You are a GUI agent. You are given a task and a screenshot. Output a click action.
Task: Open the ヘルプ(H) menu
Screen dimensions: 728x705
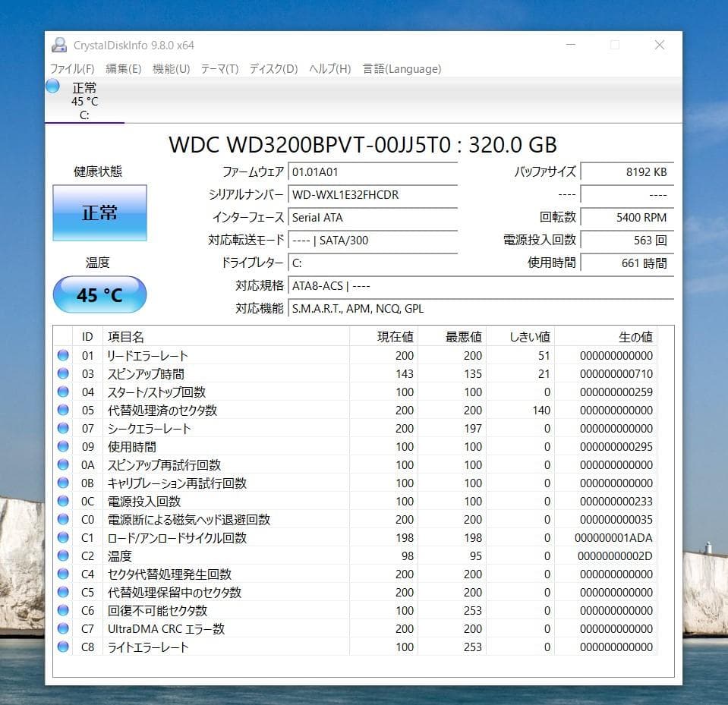click(330, 69)
